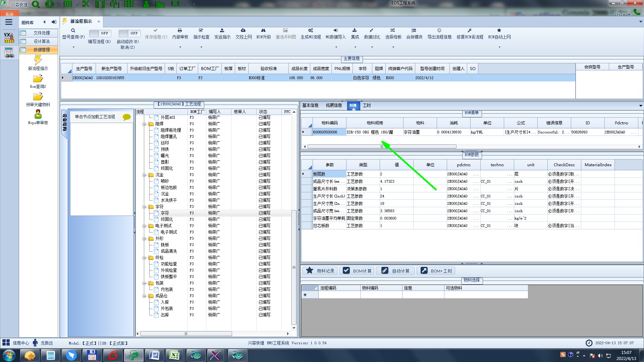Select 阻焊塞孔 process node
Image resolution: width=644 pixels, height=362 pixels.
click(x=169, y=137)
